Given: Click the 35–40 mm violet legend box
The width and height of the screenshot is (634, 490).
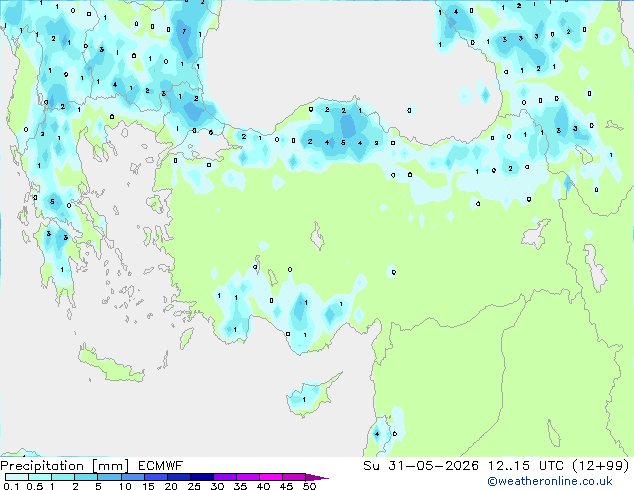Looking at the screenshot, I should (248, 477).
